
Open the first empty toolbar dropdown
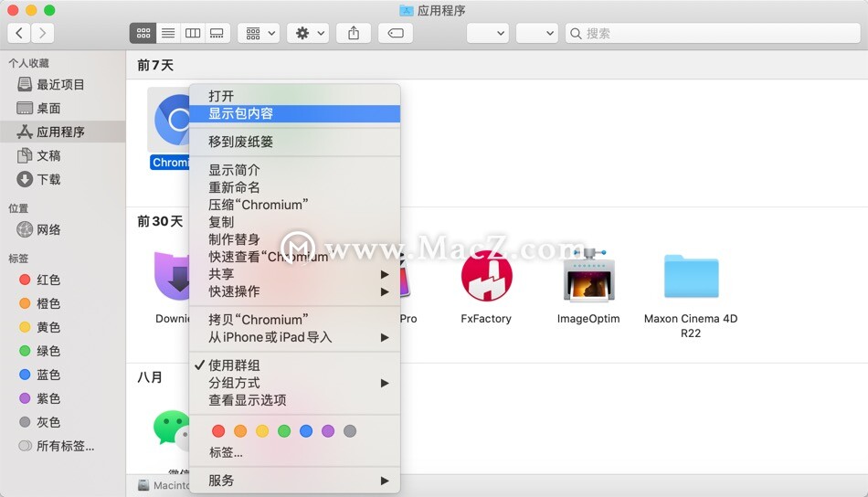click(488, 33)
